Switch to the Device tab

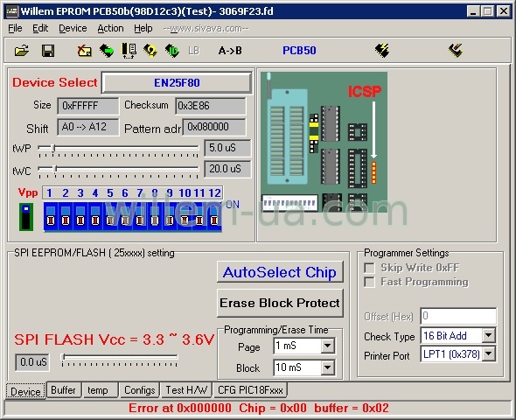(x=25, y=391)
